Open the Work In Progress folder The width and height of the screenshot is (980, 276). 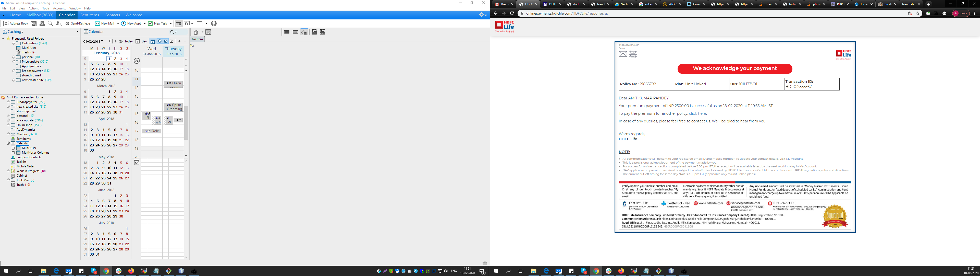(x=28, y=171)
